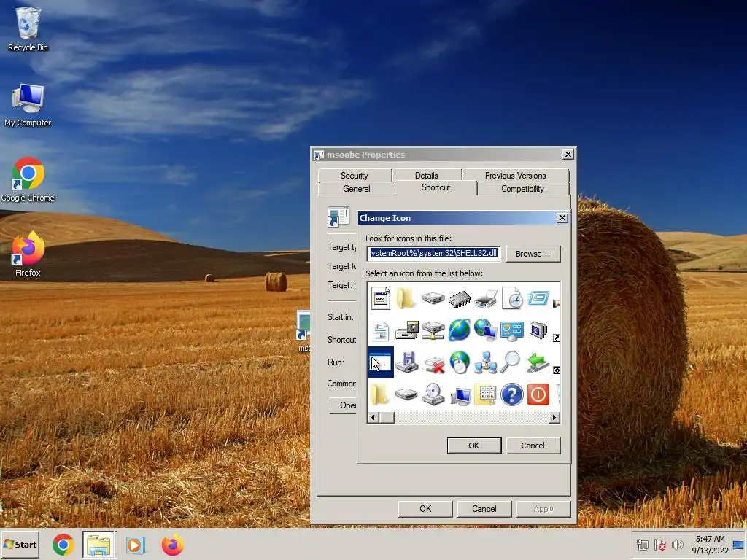Open the Action Center flag tray icon

(659, 545)
